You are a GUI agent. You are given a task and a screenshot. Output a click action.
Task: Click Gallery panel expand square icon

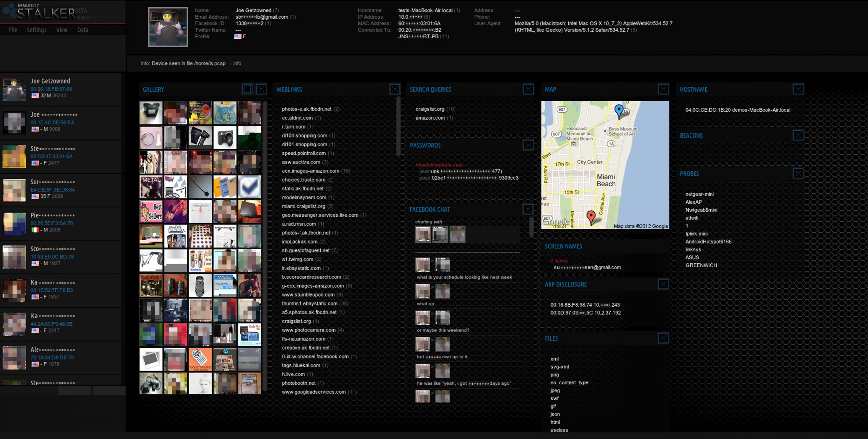click(x=248, y=89)
